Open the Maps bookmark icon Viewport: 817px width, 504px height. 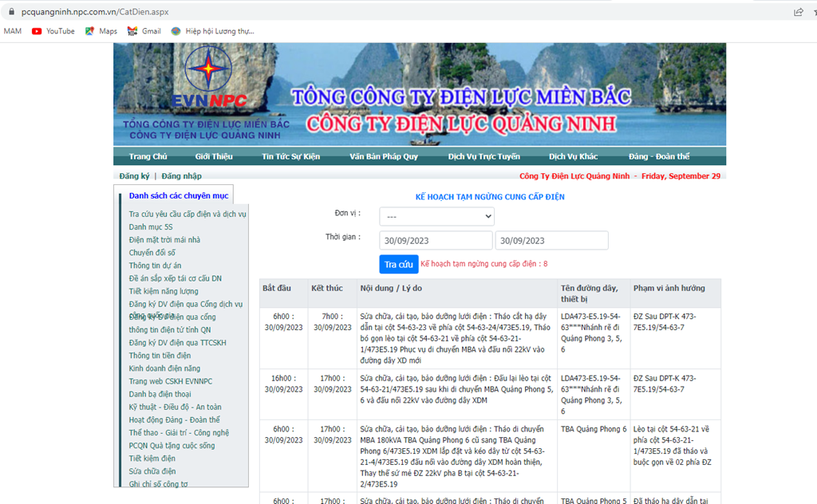(x=89, y=31)
